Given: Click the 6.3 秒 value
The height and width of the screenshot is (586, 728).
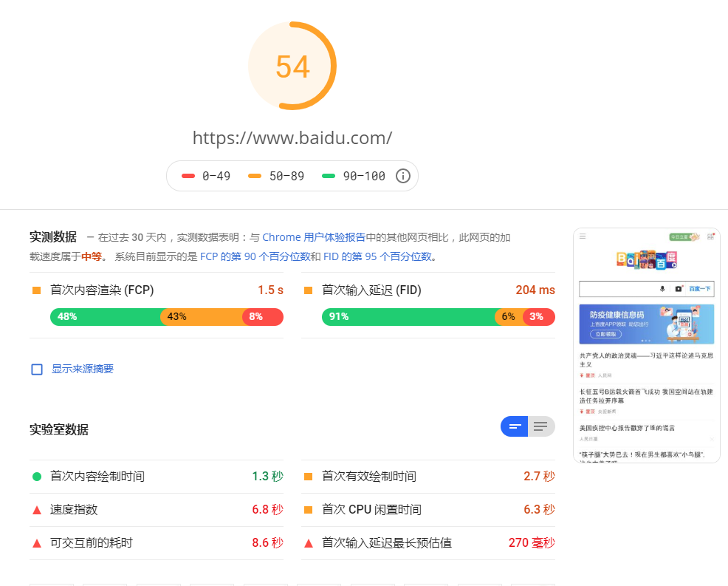Looking at the screenshot, I should (x=540, y=510).
